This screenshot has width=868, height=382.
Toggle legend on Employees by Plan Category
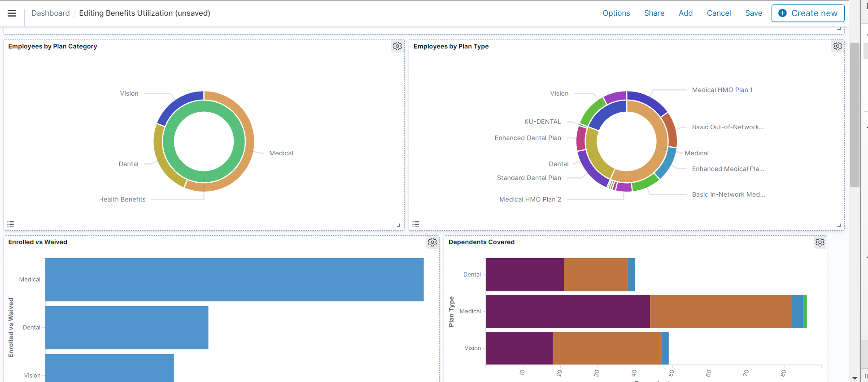[11, 224]
